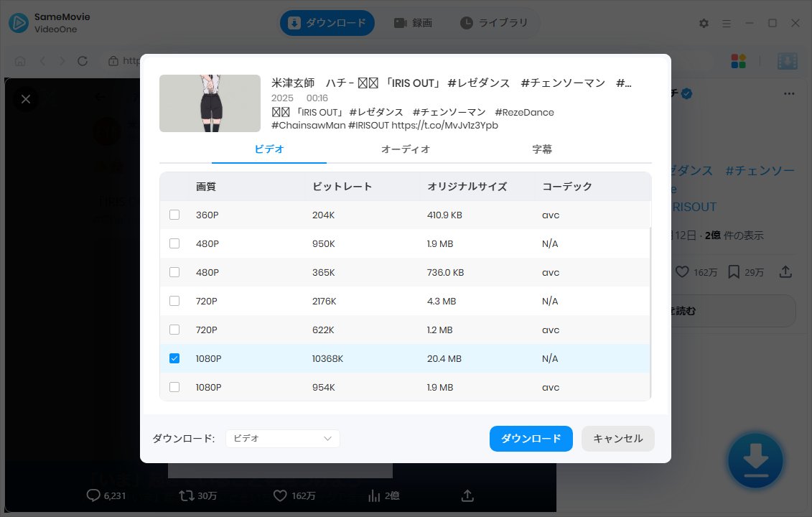Check the 720P 2176K row checkbox

(174, 301)
